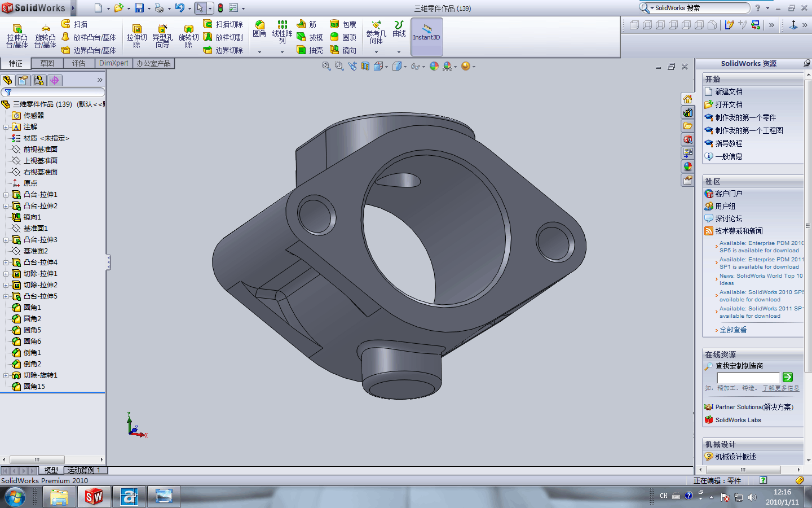Screen dimensions: 812x508
Task: Toggle hide/show items using the glasses icon
Action: pyautogui.click(x=416, y=66)
